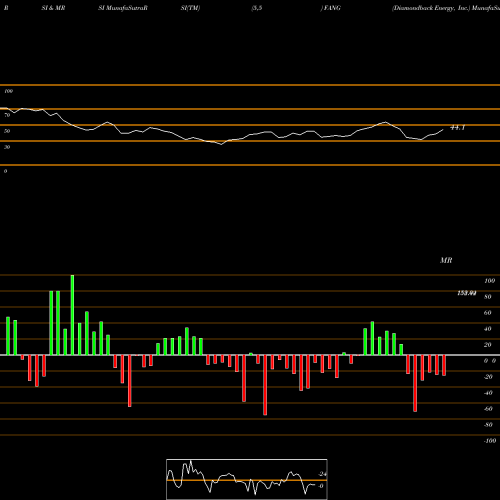Click the SI & MR header label
This screenshot has width=500, height=500.
[53, 8]
